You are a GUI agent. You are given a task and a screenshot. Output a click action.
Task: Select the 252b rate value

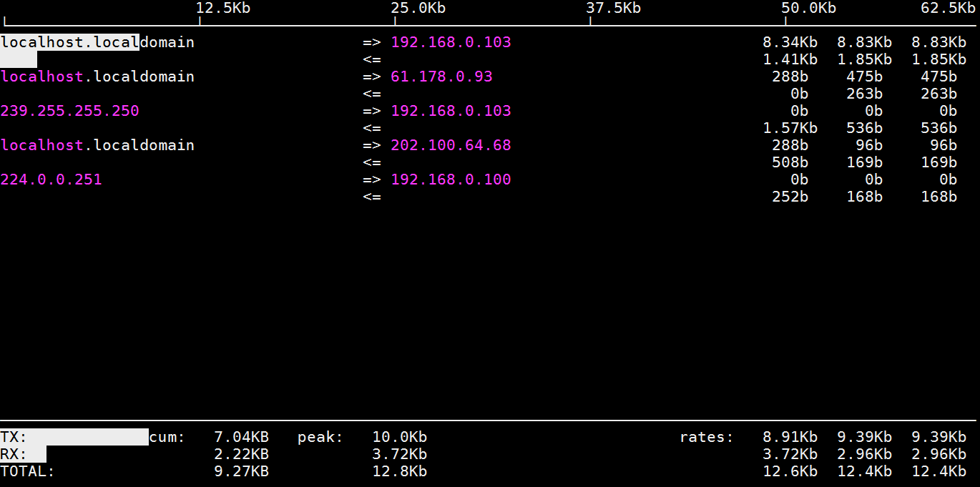click(x=790, y=197)
